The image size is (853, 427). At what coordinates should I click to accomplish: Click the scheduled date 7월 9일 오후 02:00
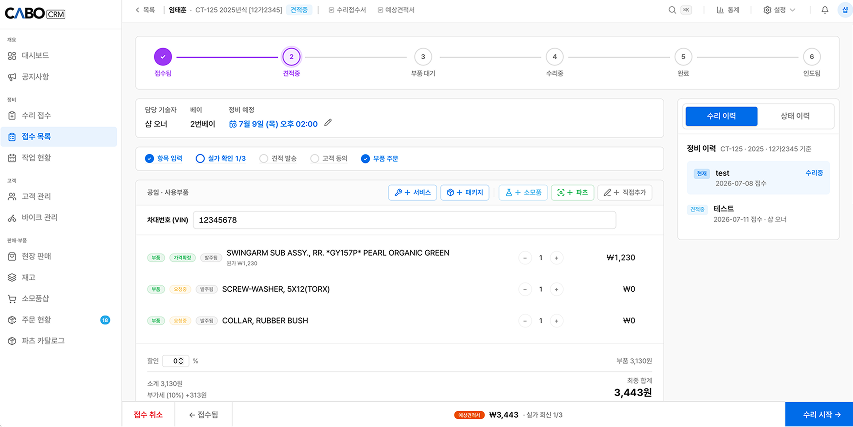pyautogui.click(x=273, y=124)
